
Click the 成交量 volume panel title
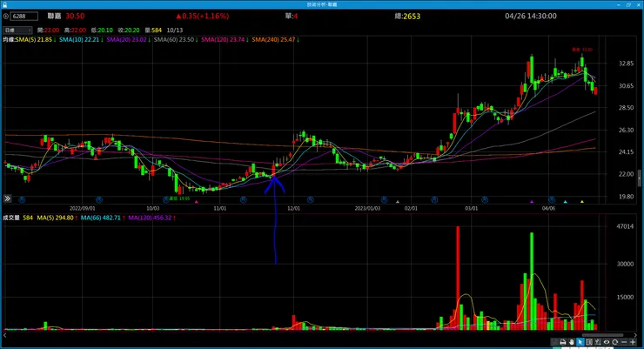[x=11, y=218]
